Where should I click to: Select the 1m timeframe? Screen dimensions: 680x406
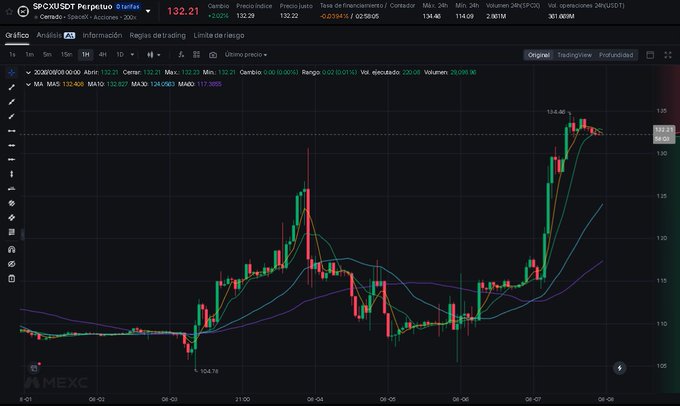(x=29, y=55)
